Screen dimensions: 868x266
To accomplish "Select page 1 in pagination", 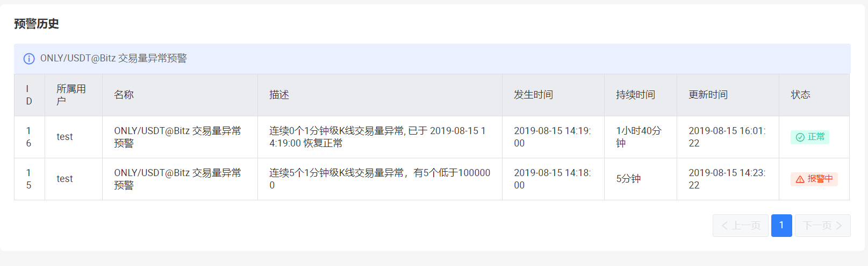I will coord(781,226).
